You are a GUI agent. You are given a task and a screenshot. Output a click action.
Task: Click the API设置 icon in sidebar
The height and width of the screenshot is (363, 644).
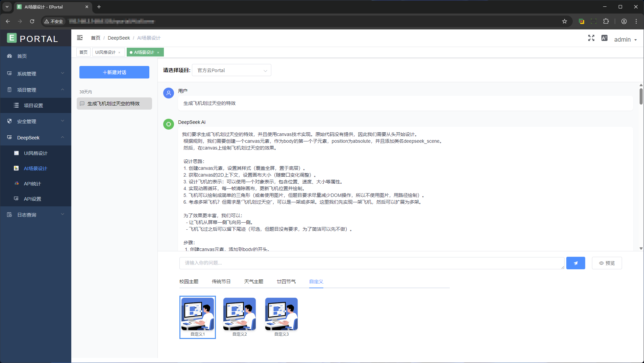click(16, 199)
